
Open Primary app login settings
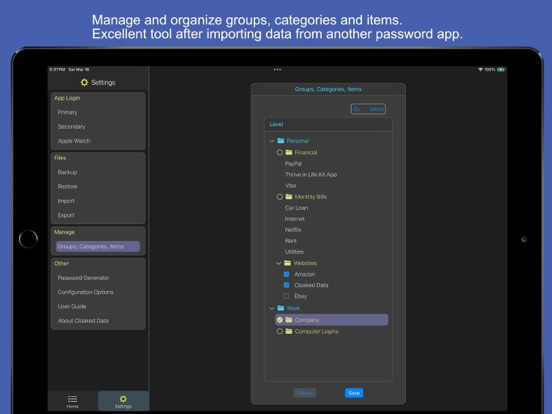point(67,112)
